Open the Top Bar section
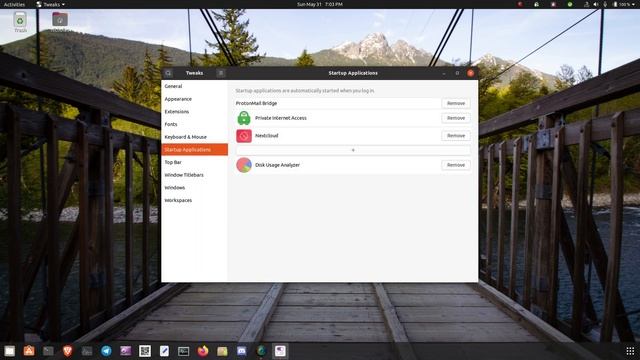The width and height of the screenshot is (640, 360). click(195, 162)
